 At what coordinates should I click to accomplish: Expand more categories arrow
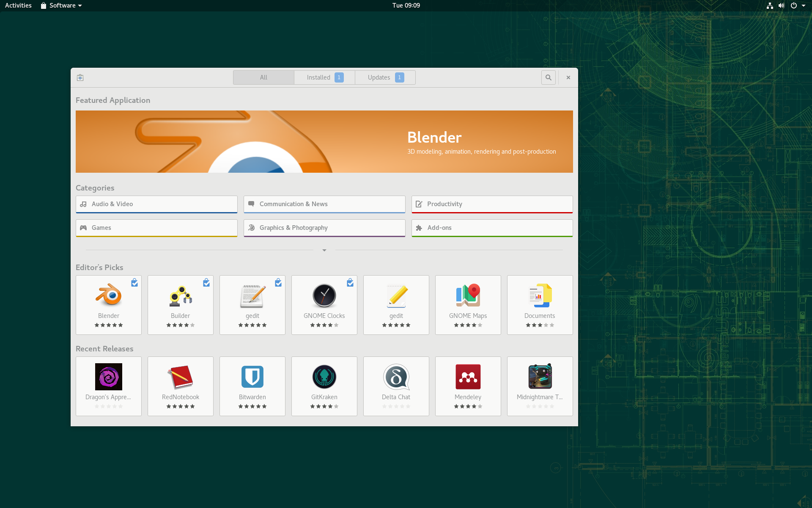(x=324, y=250)
